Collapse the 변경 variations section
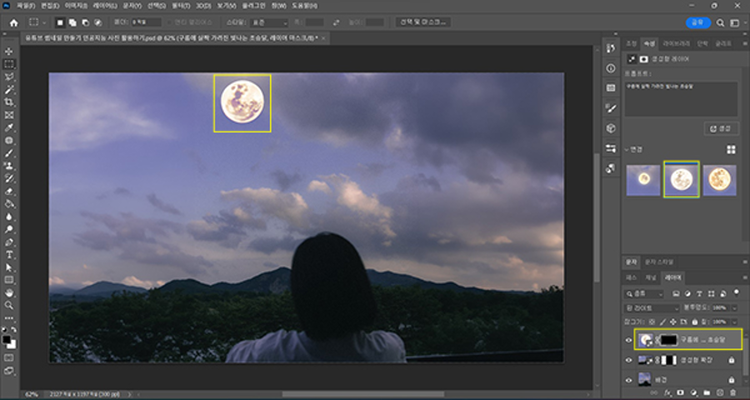Image resolution: width=750 pixels, height=400 pixels. (x=627, y=150)
